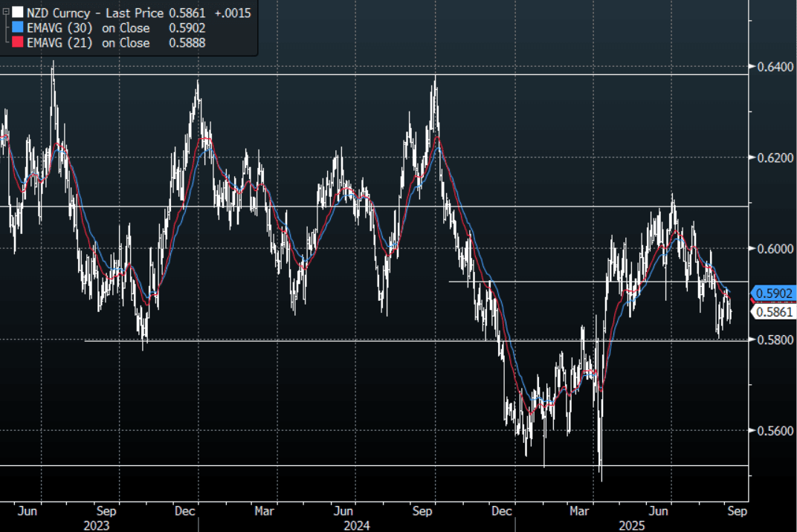Click the 2024 year label on time axis
This screenshot has width=797, height=532.
[357, 525]
